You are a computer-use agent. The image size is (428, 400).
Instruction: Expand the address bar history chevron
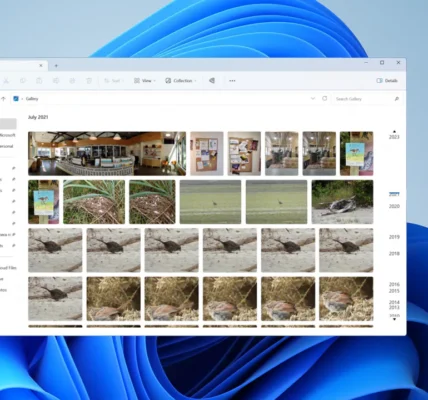313,99
